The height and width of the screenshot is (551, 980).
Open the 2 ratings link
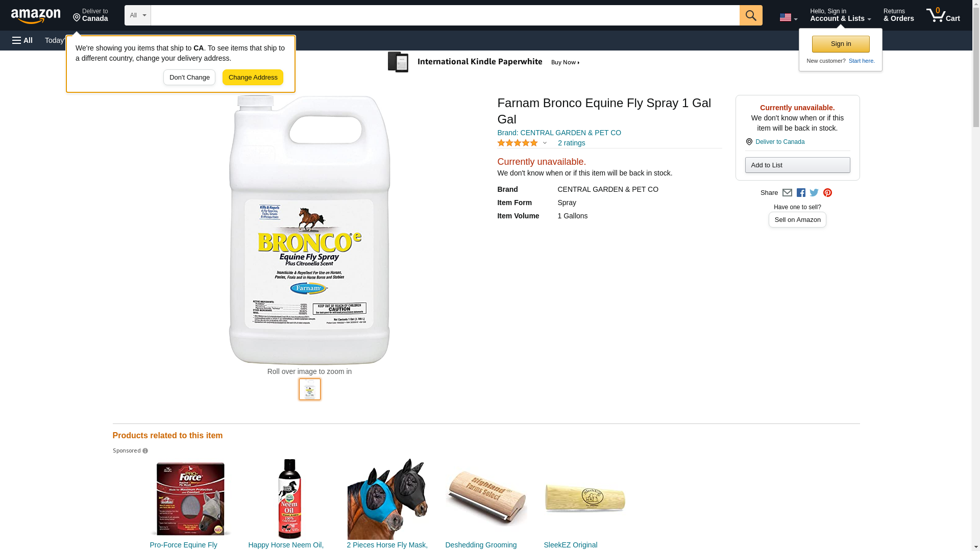click(x=571, y=143)
